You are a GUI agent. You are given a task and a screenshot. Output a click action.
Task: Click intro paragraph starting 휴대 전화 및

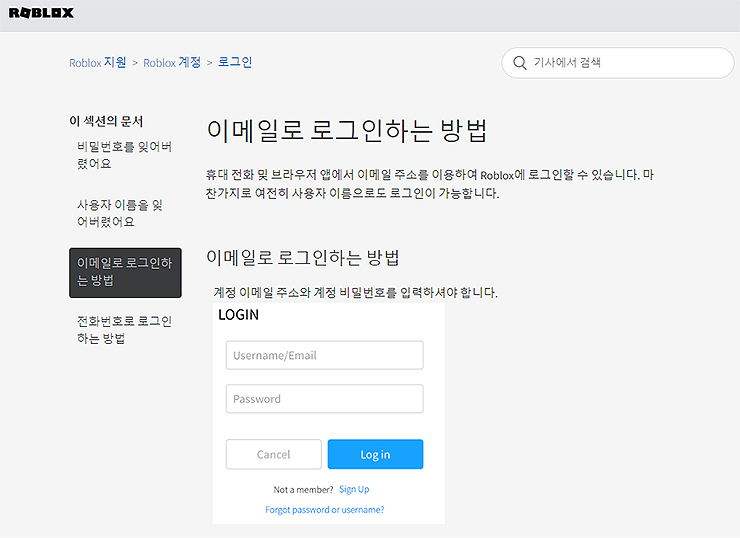pos(430,184)
